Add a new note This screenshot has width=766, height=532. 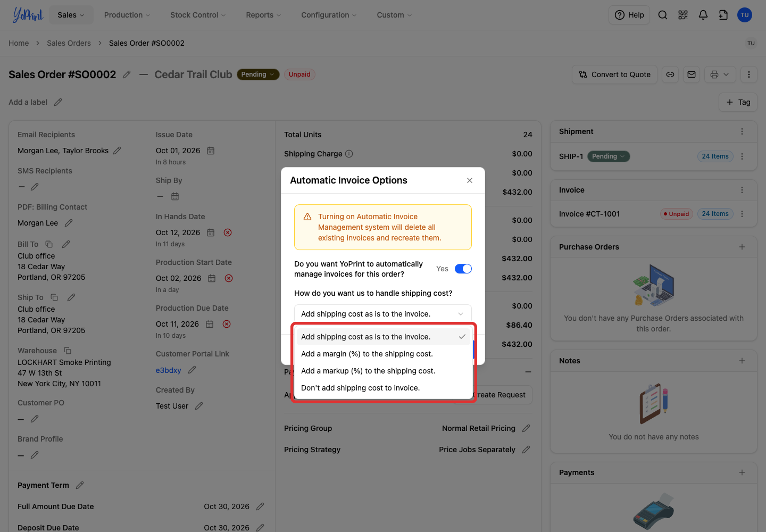pos(742,361)
